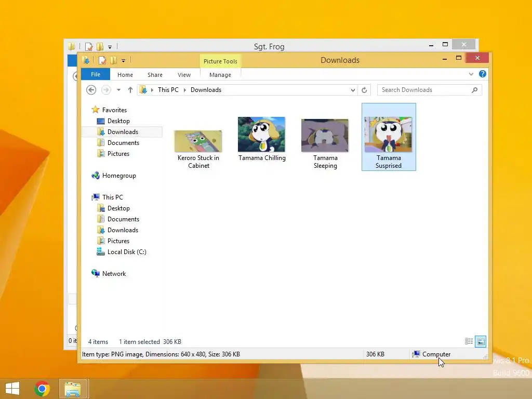The image size is (532, 399).
Task: Select the Keroro Stuck in Cabinet thumbnail
Action: click(198, 141)
